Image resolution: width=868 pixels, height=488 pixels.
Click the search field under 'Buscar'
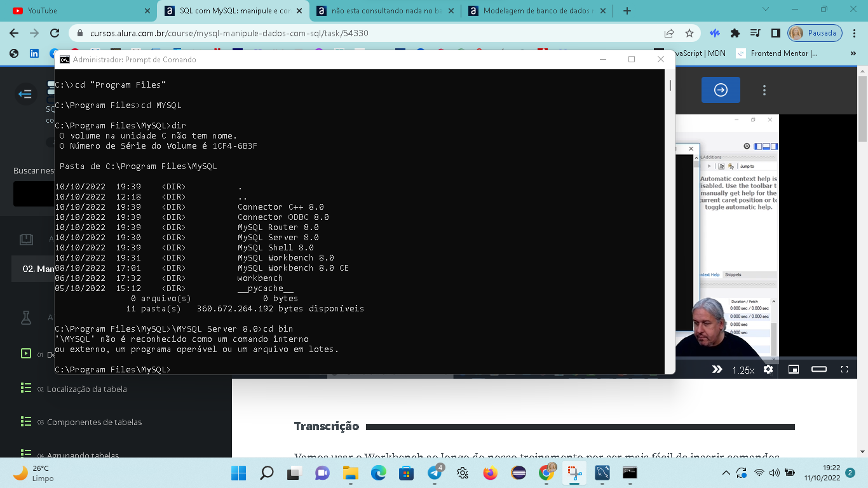(34, 194)
